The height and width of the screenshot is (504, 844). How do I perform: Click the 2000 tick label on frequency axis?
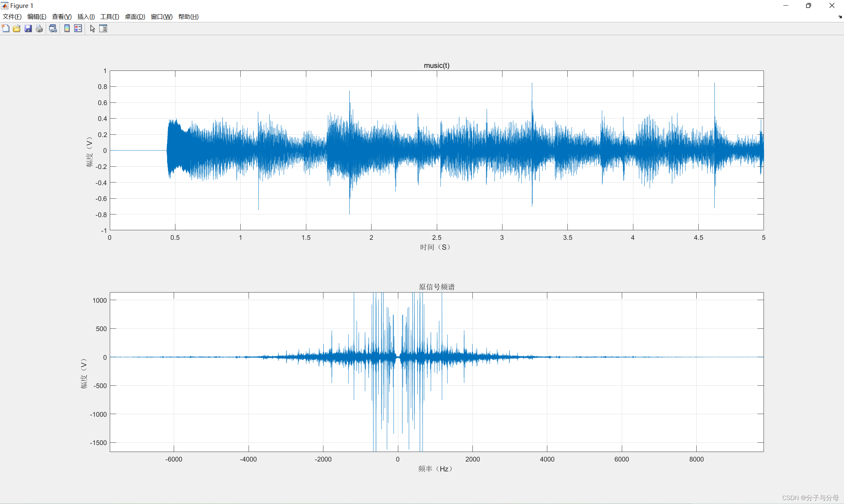(472, 460)
